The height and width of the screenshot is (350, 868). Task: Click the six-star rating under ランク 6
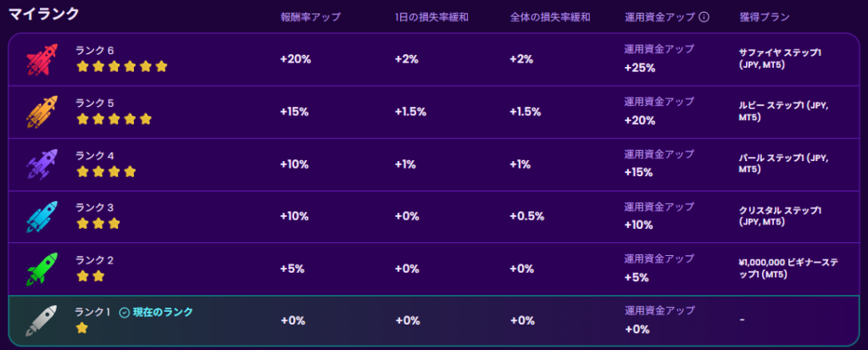[122, 66]
